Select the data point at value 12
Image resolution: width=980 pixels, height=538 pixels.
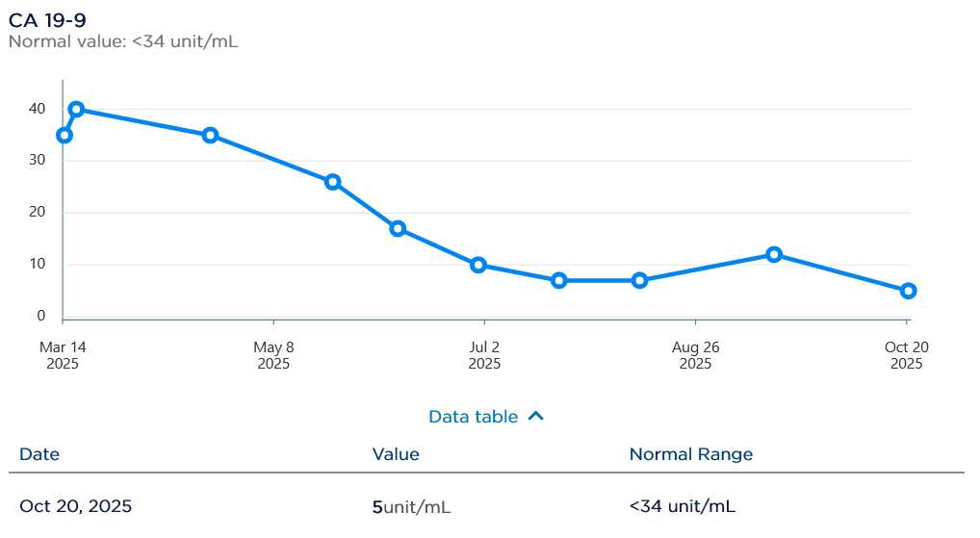point(774,255)
